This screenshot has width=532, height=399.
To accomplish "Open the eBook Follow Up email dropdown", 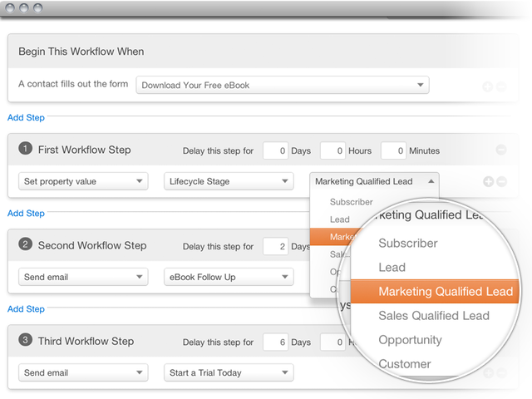I will pos(229,277).
